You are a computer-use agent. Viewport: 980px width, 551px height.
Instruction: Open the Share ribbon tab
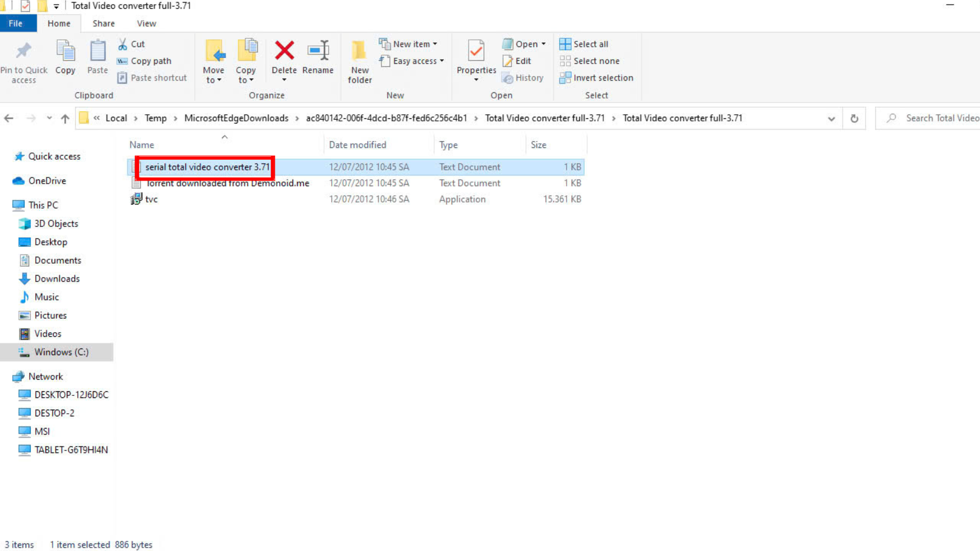coord(104,23)
